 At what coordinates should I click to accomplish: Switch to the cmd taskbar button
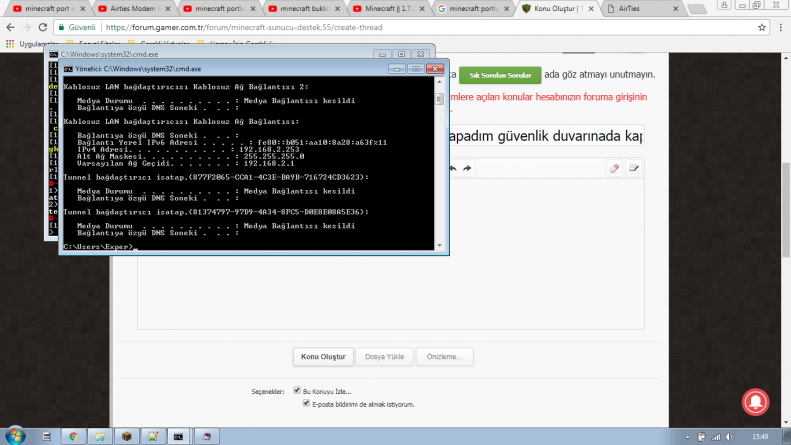179,436
